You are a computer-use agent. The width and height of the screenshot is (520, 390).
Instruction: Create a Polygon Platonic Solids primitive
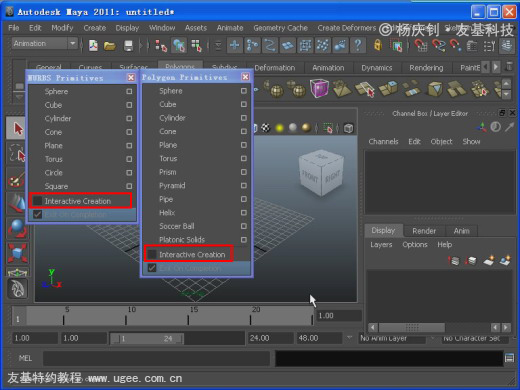[x=182, y=240]
